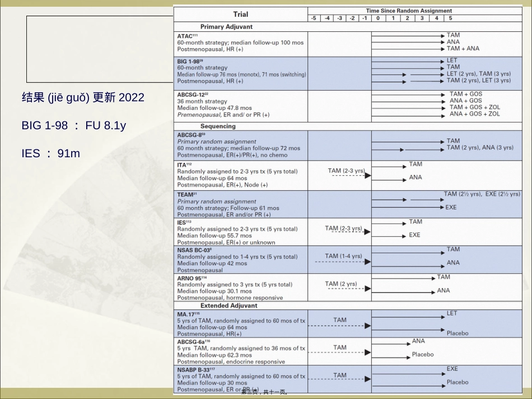Click the 'Extended Adjuvant' section heading
This screenshot has width=532, height=399.
coord(228,306)
